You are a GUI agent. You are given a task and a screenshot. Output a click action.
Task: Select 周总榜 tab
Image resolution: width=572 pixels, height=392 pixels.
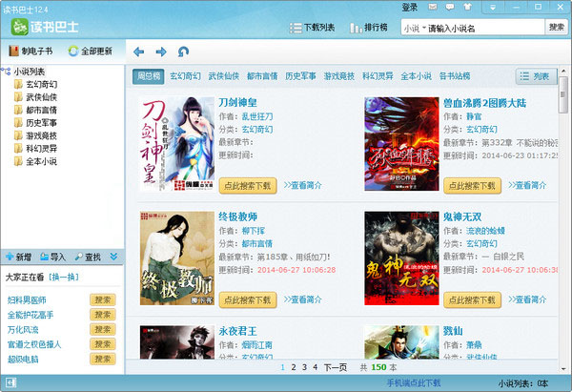tap(149, 76)
